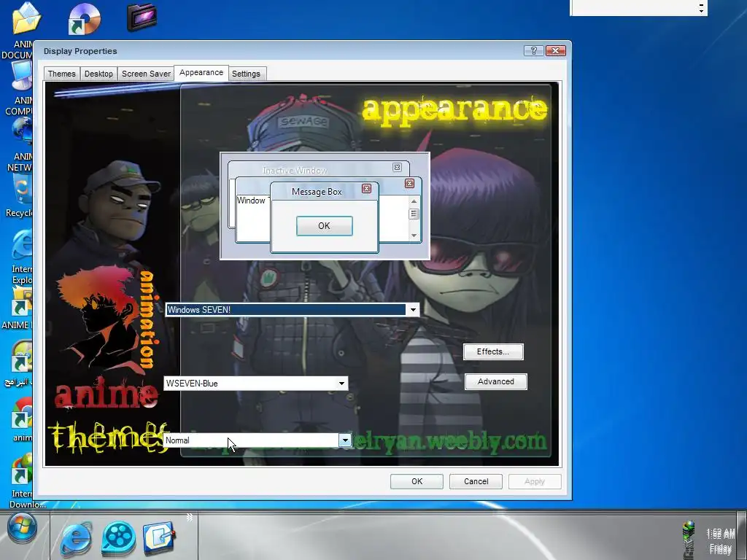The image size is (747, 560).
Task: Open the Anime Computer desktop icon
Action: click(22, 76)
